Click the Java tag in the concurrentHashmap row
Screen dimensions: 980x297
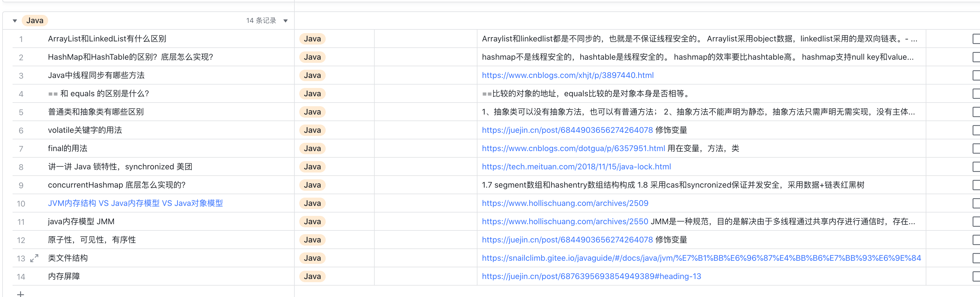click(312, 185)
